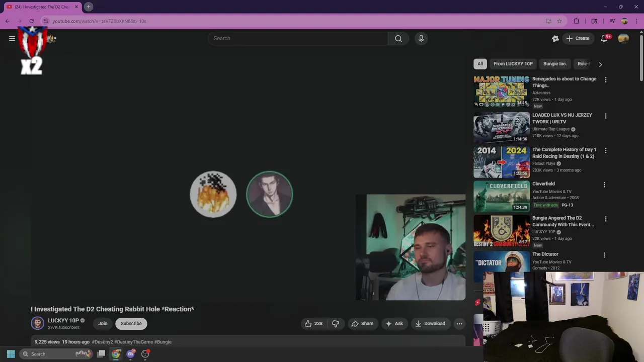Subscribe to LUCKYY 10P channel

131,324
